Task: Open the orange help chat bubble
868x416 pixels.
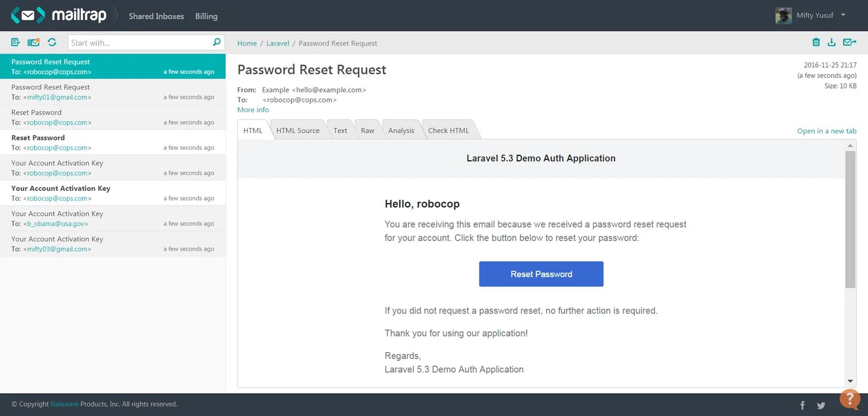Action: [x=850, y=399]
